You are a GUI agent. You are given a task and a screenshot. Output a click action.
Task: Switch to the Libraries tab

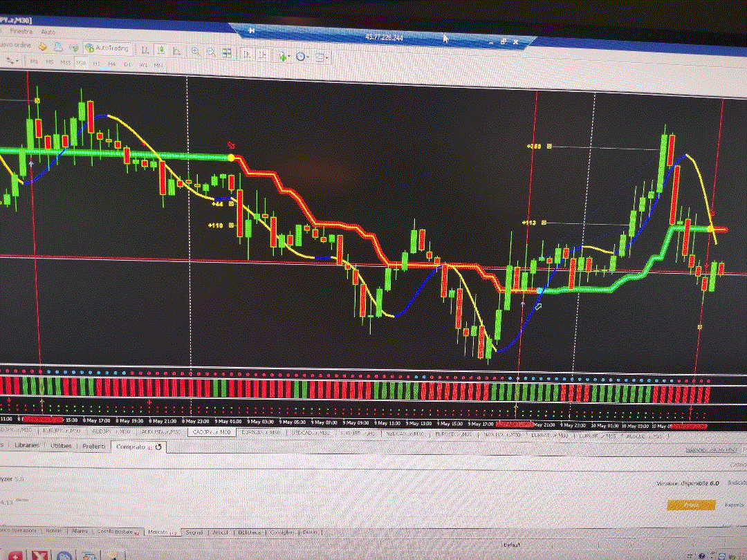pyautogui.click(x=27, y=445)
